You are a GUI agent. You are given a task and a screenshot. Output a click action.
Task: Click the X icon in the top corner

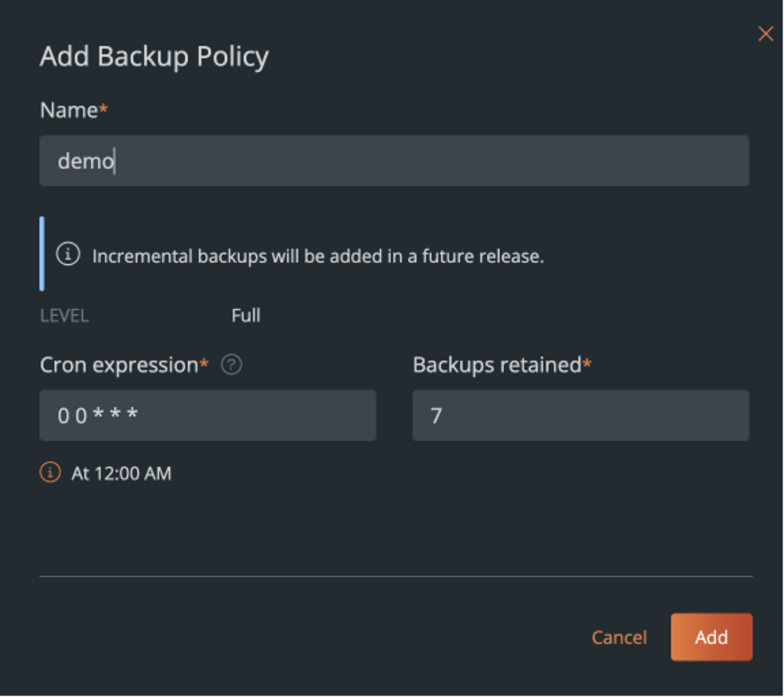click(765, 33)
